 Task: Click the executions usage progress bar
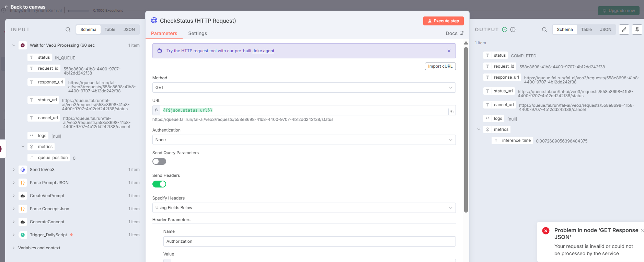pos(78,11)
